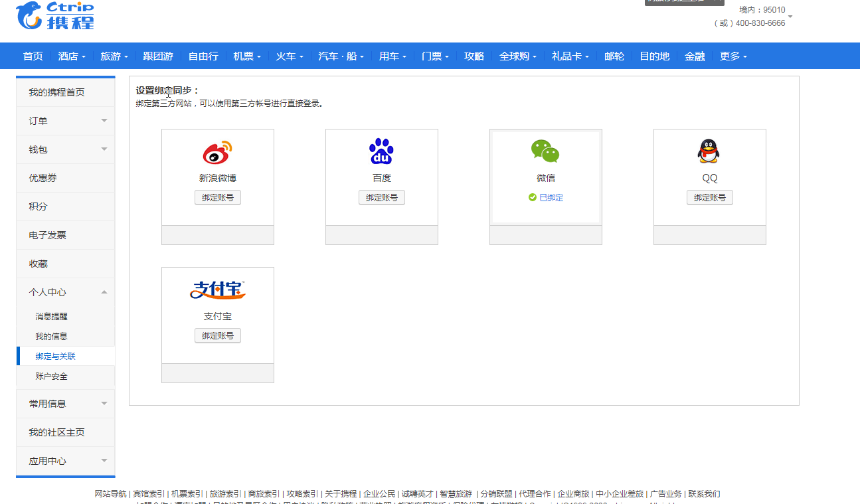This screenshot has height=504, width=860.
Task: Bind the 新浪微博 account
Action: [218, 197]
